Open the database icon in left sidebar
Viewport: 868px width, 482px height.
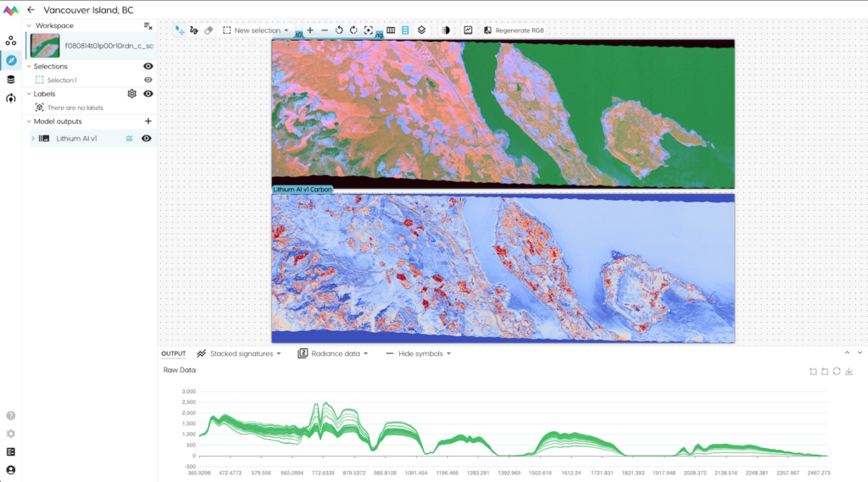pos(11,80)
